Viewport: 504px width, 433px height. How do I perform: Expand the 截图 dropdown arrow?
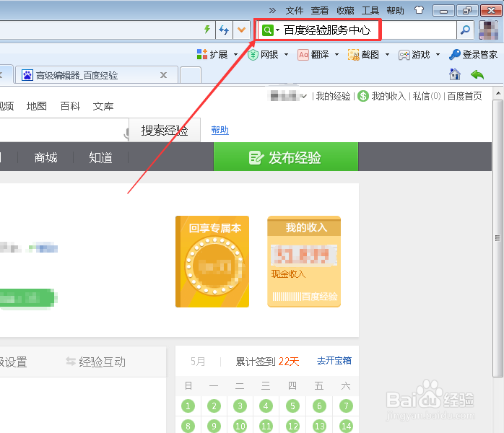tap(387, 54)
